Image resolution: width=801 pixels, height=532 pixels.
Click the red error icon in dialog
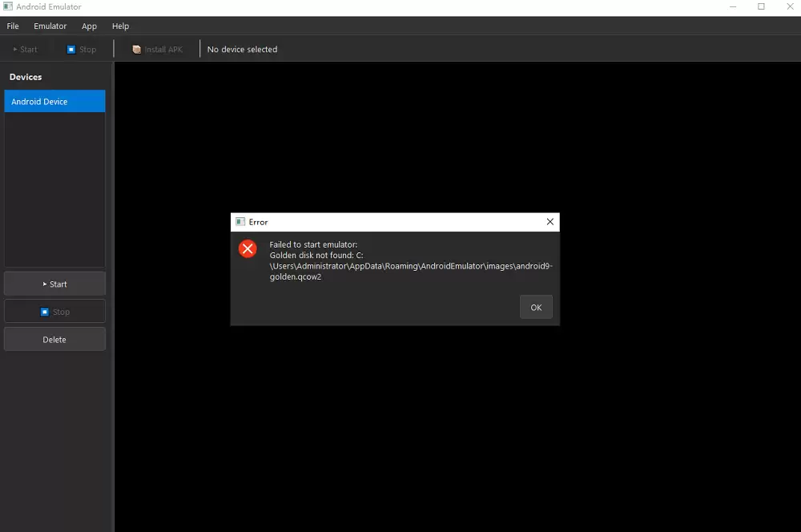tap(248, 248)
